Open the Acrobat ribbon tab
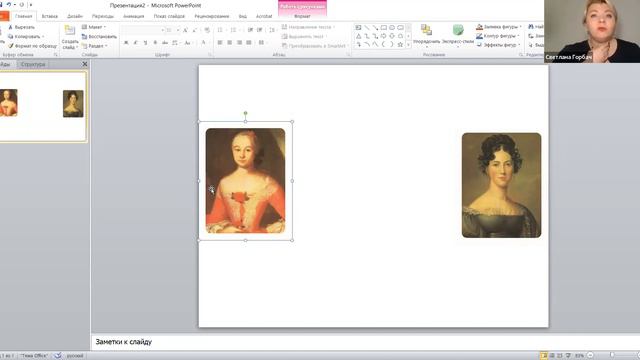This screenshot has width=640, height=360. [264, 16]
